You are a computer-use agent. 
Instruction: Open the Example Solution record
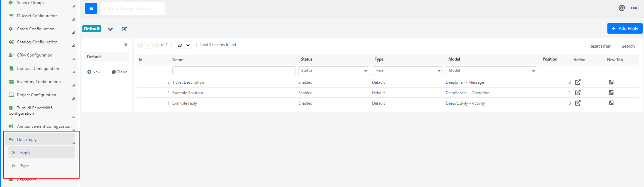(188, 93)
